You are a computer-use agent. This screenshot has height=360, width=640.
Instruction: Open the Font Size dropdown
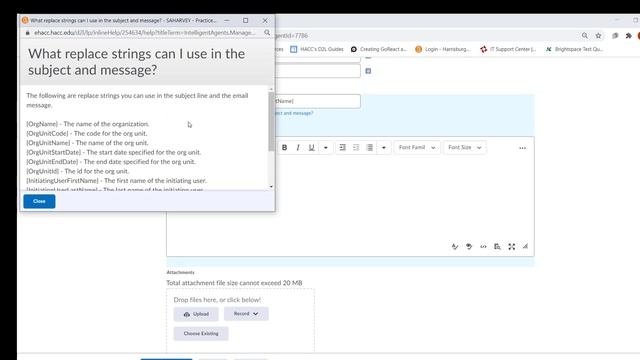pyautogui.click(x=464, y=147)
